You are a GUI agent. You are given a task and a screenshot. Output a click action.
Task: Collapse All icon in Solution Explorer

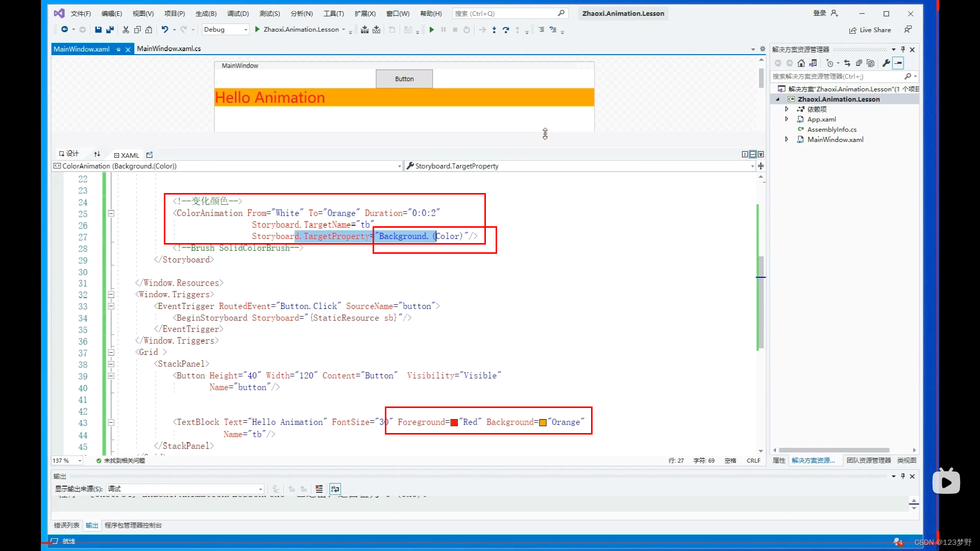859,63
